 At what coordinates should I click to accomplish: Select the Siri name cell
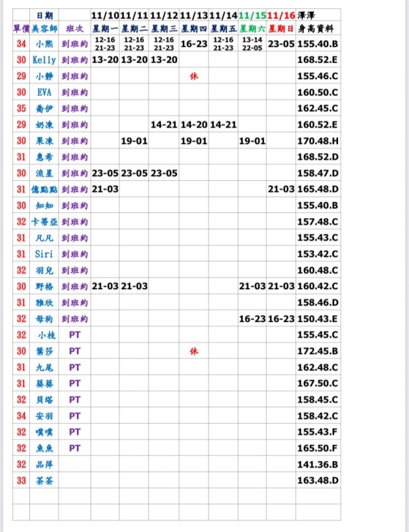coord(45,254)
